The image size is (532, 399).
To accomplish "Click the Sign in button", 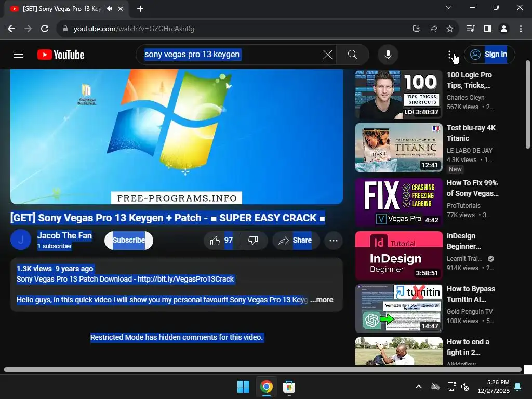I will [489, 54].
